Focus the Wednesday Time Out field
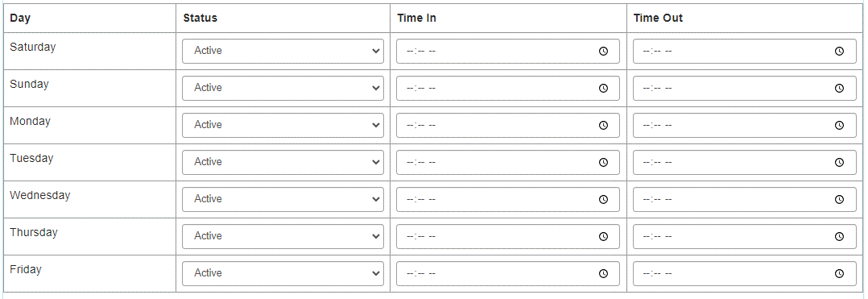Screen dimensions: 868x299 click(745, 199)
